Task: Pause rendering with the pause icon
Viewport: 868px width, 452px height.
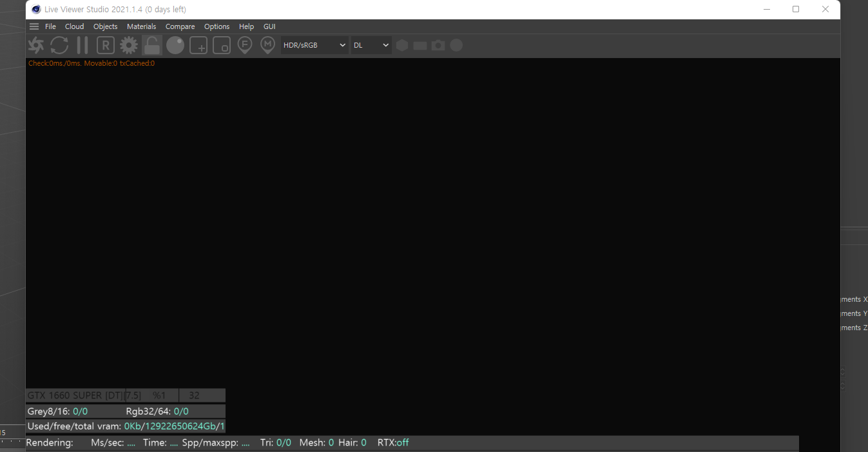Action: click(82, 45)
